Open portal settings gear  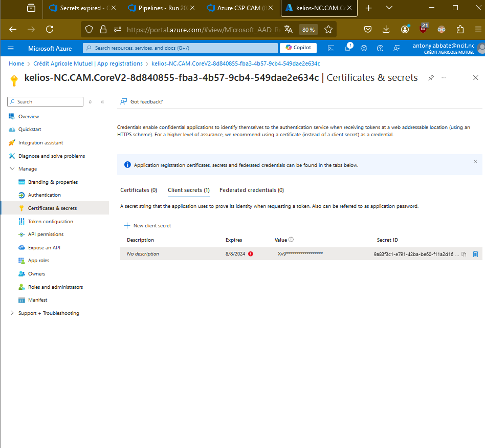click(x=364, y=48)
